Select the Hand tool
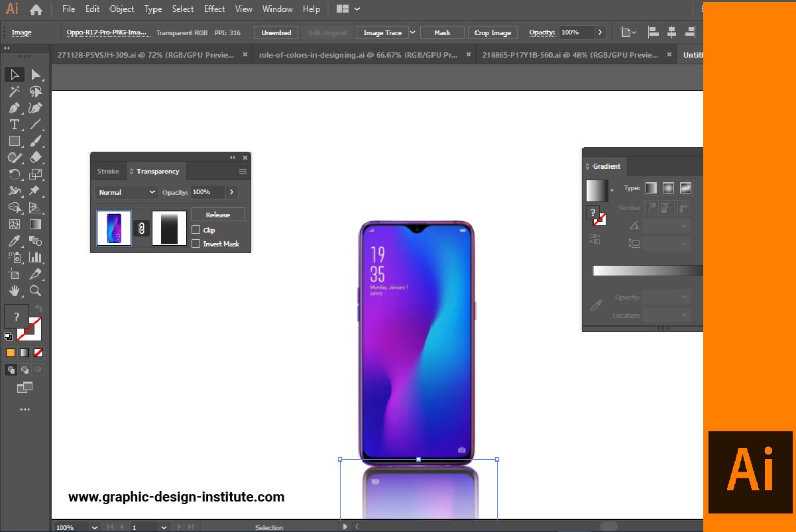 (15, 291)
